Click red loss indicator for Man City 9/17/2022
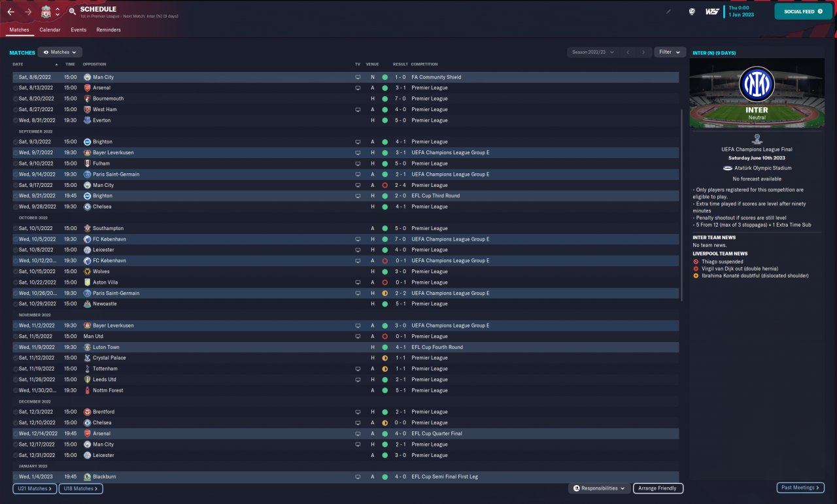The image size is (837, 504). click(x=385, y=185)
